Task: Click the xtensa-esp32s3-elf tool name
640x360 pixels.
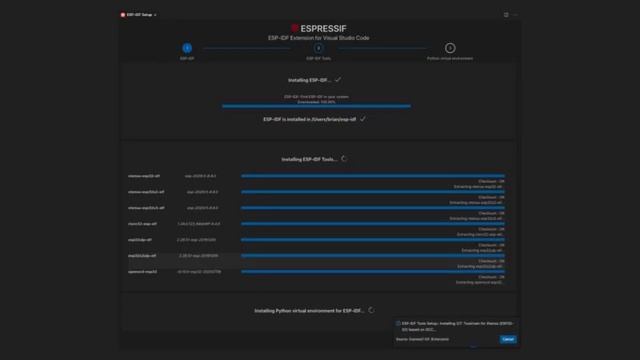Action: [x=146, y=208]
